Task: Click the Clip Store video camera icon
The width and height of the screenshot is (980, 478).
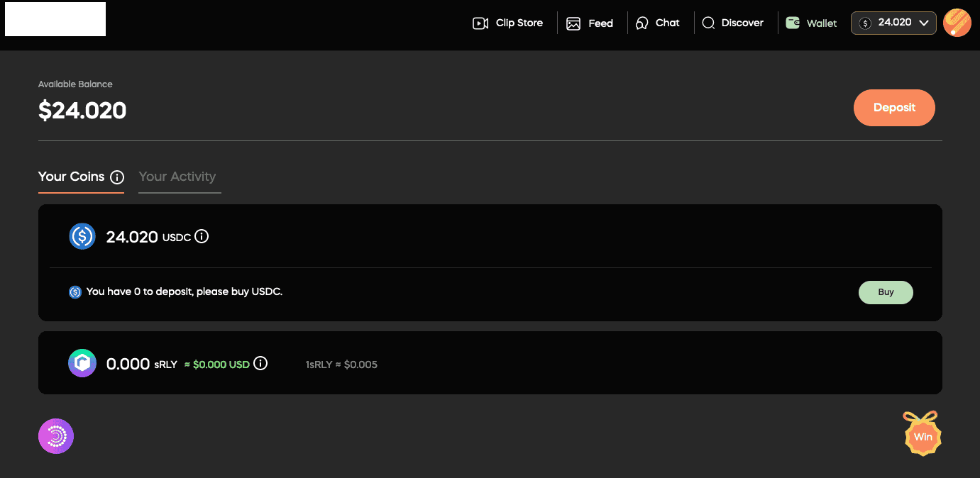Action: [480, 23]
